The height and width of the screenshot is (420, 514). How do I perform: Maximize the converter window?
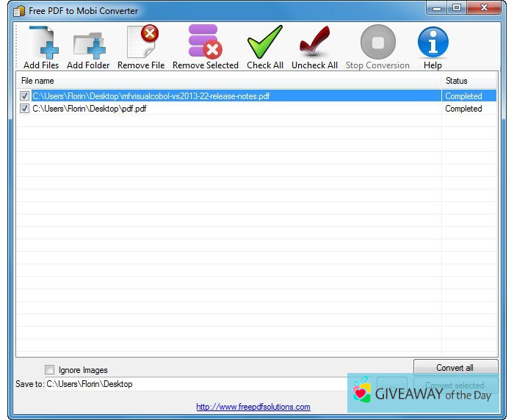click(x=457, y=9)
